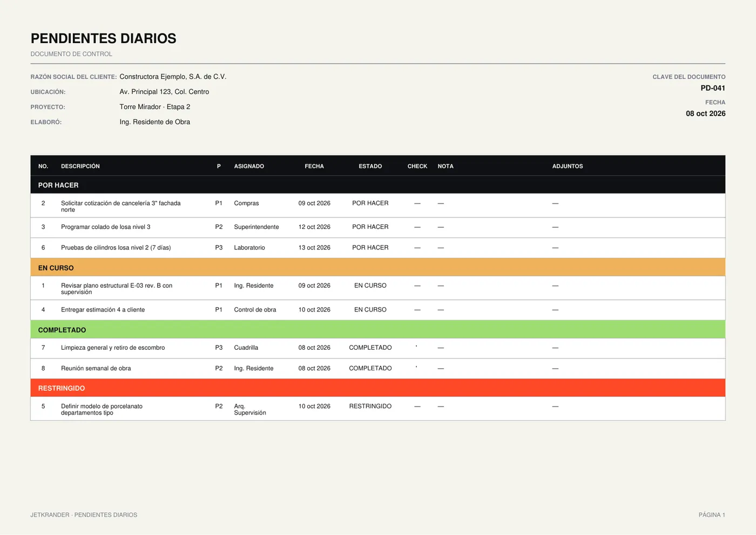This screenshot has height=535, width=756.
Task: Click the assignee cell "Control de obra"
Action: 255,310
